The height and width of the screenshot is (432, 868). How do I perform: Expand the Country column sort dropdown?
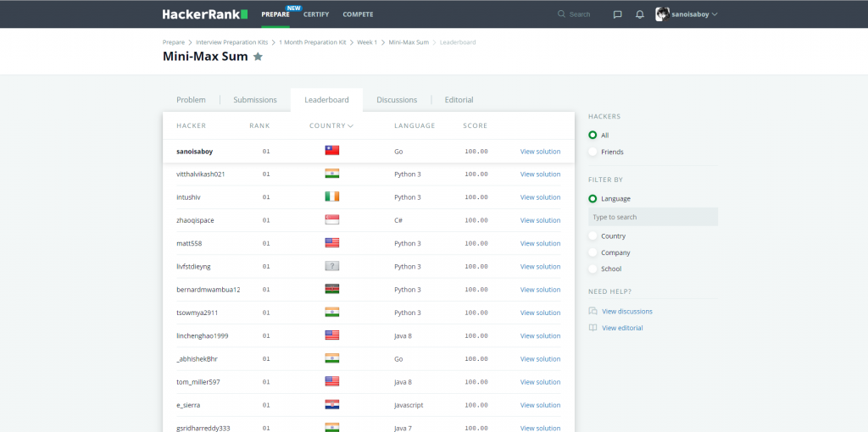[x=350, y=125]
